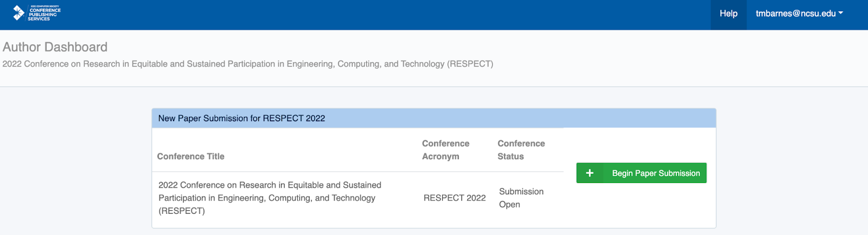
Task: Click the light blue panel header's empty right side
Action: [x=542, y=118]
